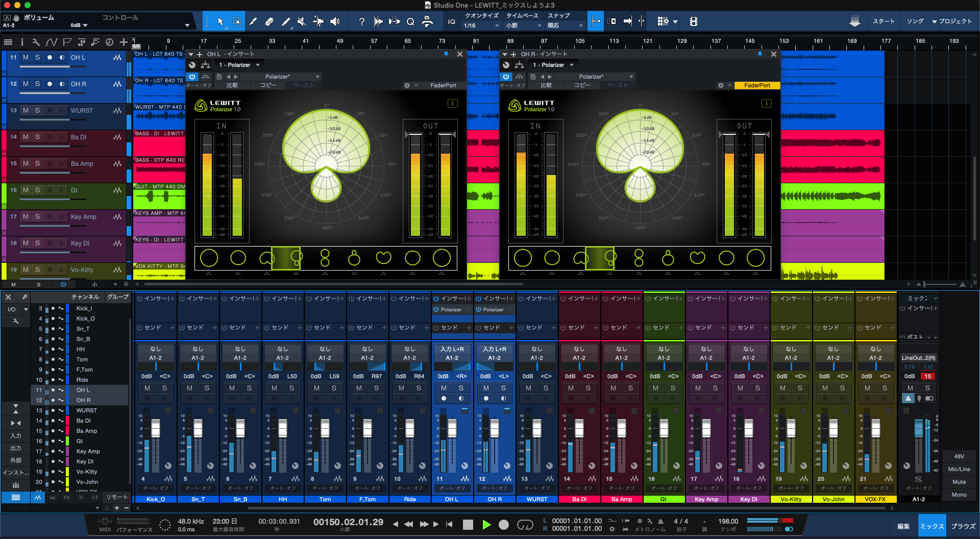Open the ソング page
The width and height of the screenshot is (980, 539).
[x=915, y=21]
